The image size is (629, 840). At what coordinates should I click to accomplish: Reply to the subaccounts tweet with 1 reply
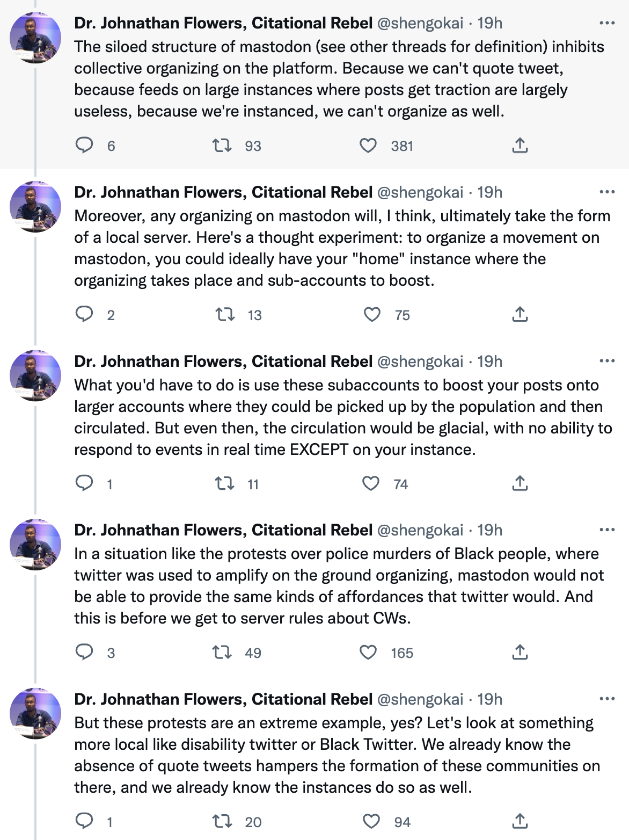click(x=84, y=484)
